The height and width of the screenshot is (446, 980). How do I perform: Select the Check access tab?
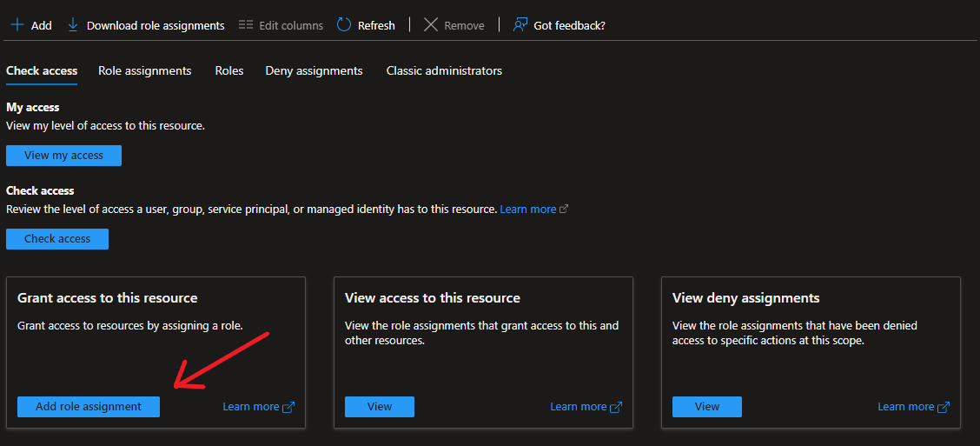point(42,70)
